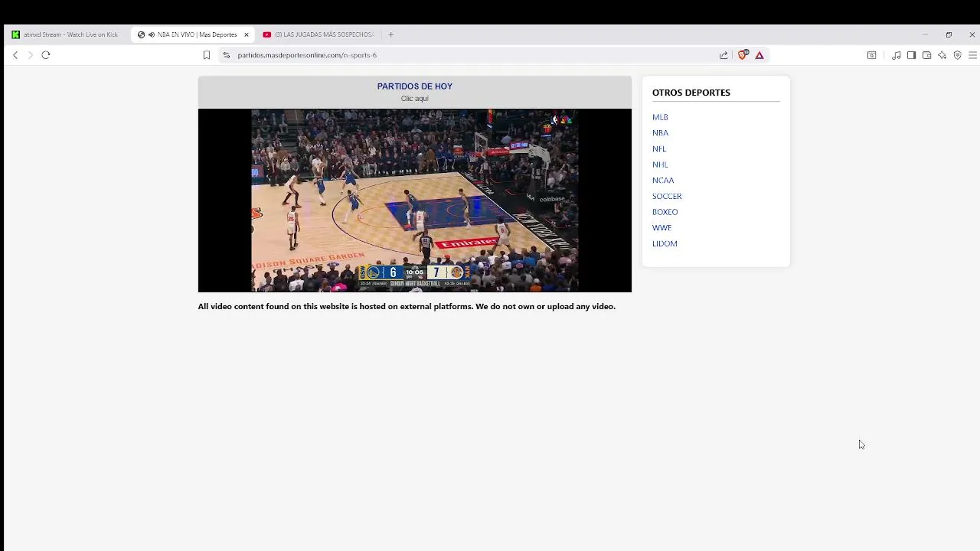
Task: Close the NBA EN VIVO tab
Action: 247,34
